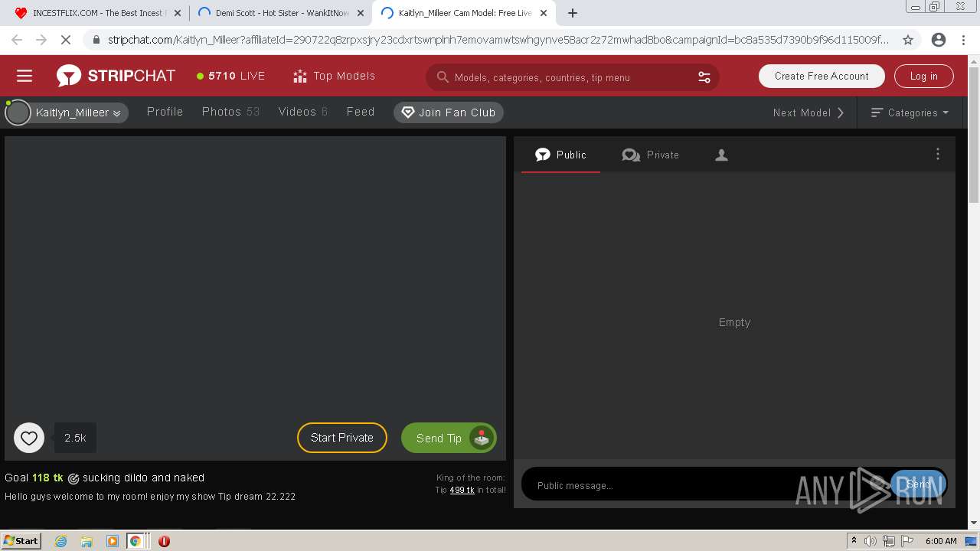Open a new browser tab

click(x=573, y=13)
